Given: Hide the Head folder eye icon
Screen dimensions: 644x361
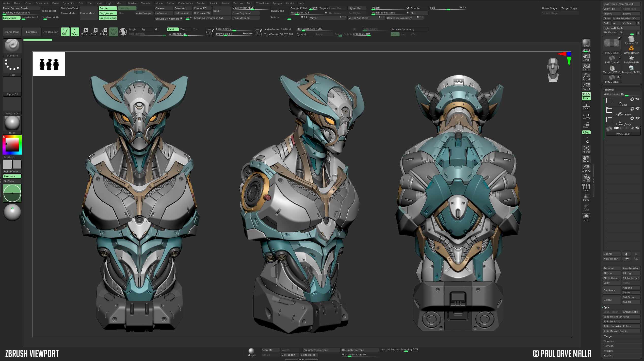Looking at the screenshot, I should pyautogui.click(x=638, y=99).
